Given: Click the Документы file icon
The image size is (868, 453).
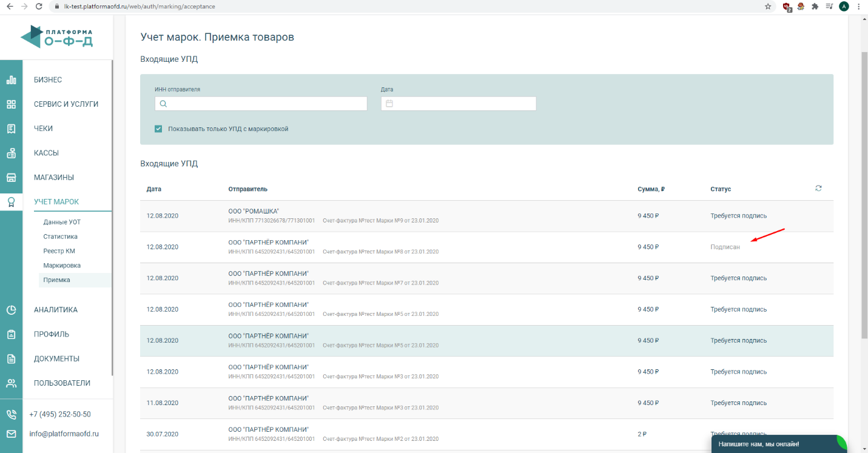Looking at the screenshot, I should tap(11, 358).
